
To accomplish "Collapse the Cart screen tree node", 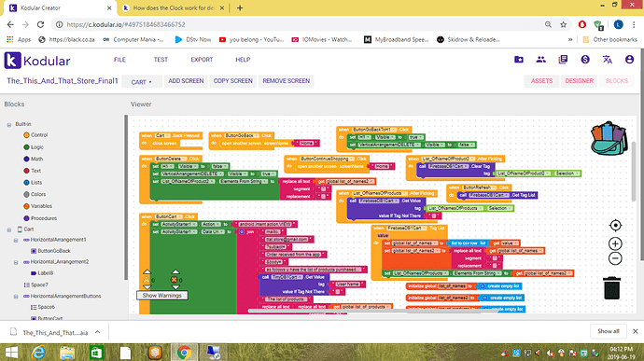I will tap(9, 229).
